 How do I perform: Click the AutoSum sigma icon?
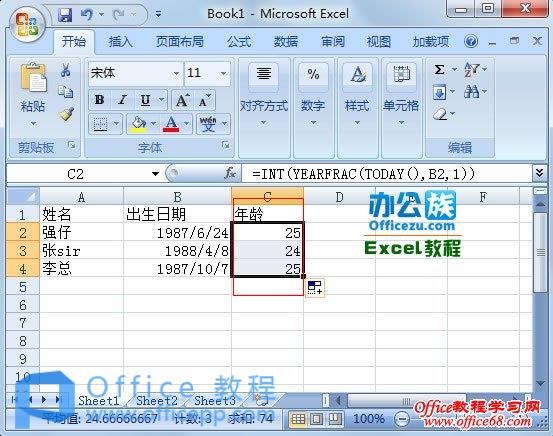point(439,69)
